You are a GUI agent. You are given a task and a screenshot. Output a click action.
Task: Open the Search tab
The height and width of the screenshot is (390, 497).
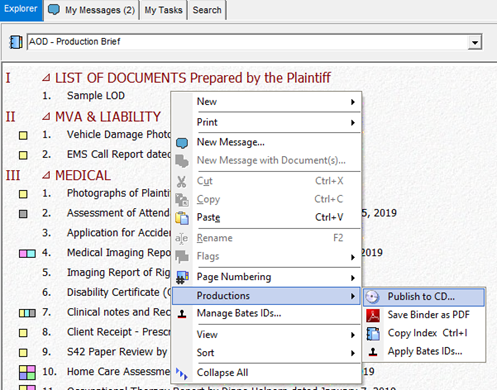tap(207, 10)
